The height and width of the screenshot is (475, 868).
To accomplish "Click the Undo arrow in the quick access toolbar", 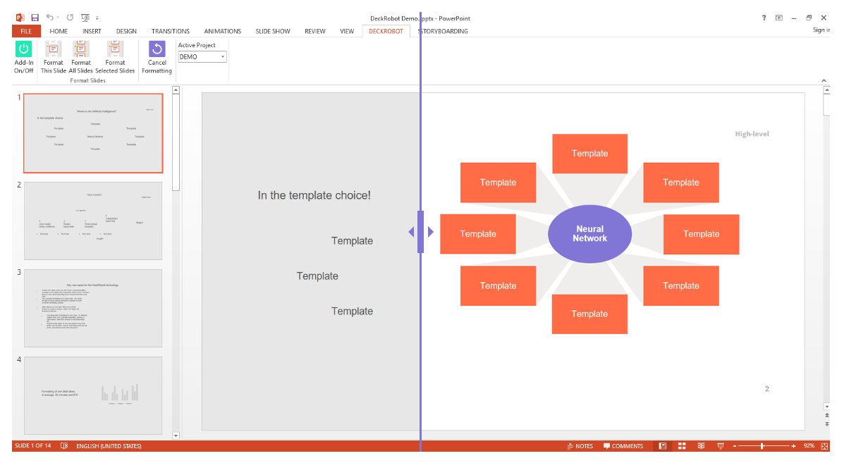I will click(50, 18).
